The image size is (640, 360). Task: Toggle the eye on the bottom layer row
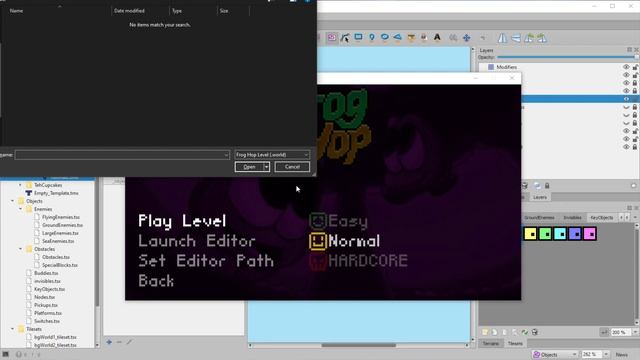coord(626,147)
